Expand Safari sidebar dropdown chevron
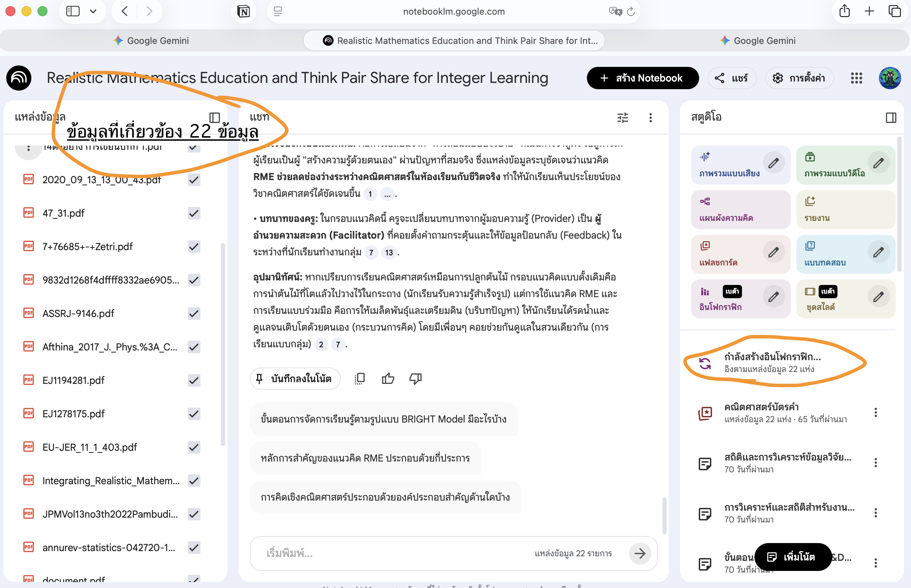Screen dimensions: 911x588 click(x=93, y=11)
